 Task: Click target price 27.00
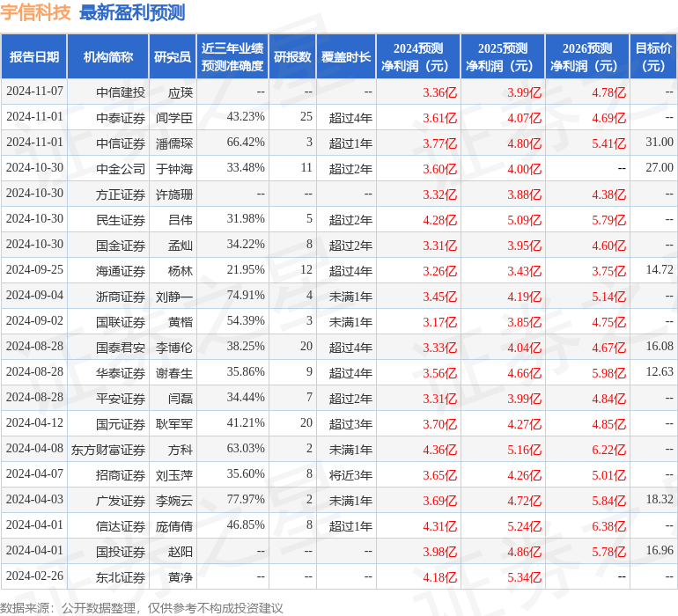pyautogui.click(x=660, y=168)
